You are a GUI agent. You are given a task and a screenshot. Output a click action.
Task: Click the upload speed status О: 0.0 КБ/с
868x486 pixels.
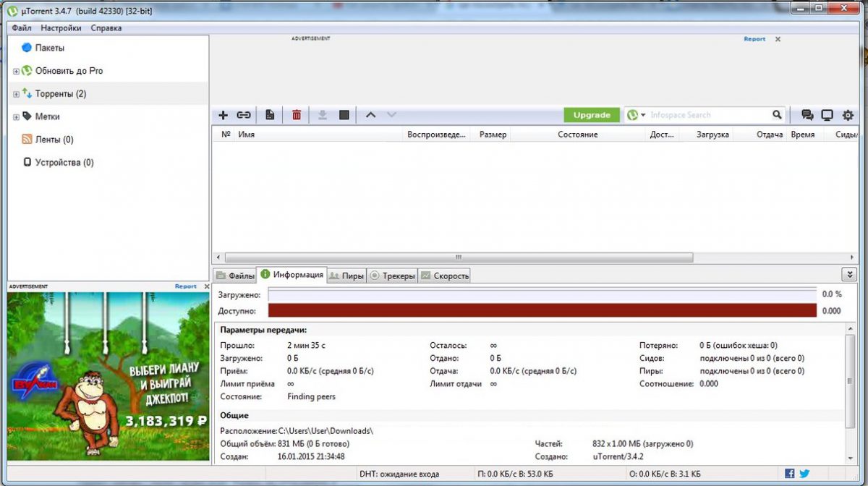click(x=665, y=474)
